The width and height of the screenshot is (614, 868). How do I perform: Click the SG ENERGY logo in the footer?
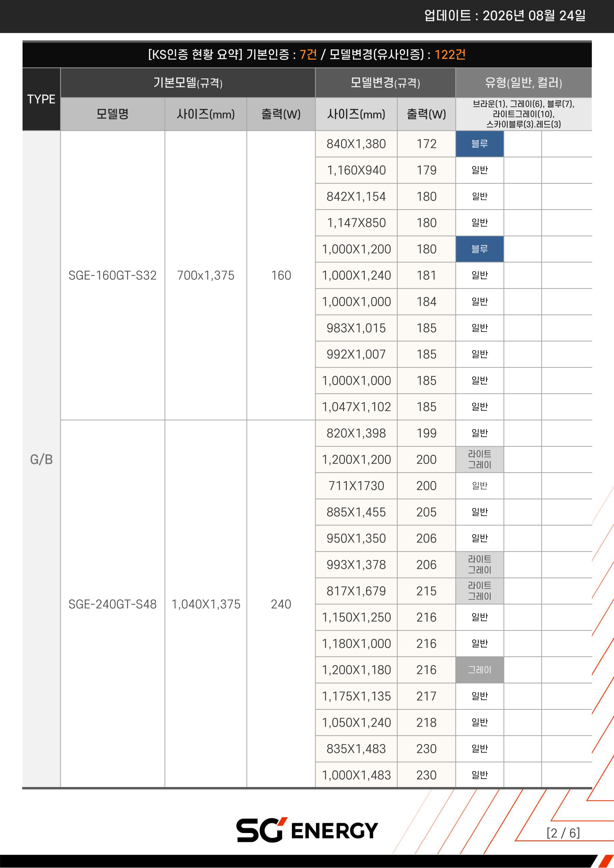pos(307,830)
